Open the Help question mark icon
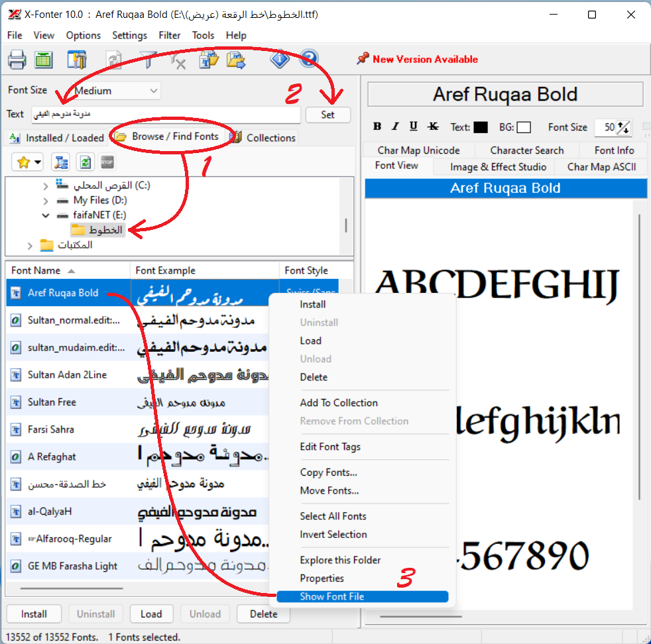Screen dimensions: 651x644 point(309,58)
